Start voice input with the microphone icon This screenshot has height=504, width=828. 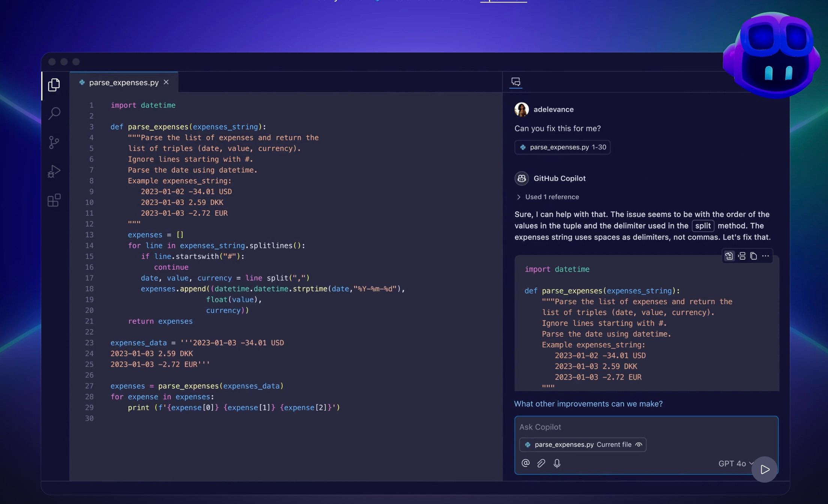[557, 463]
